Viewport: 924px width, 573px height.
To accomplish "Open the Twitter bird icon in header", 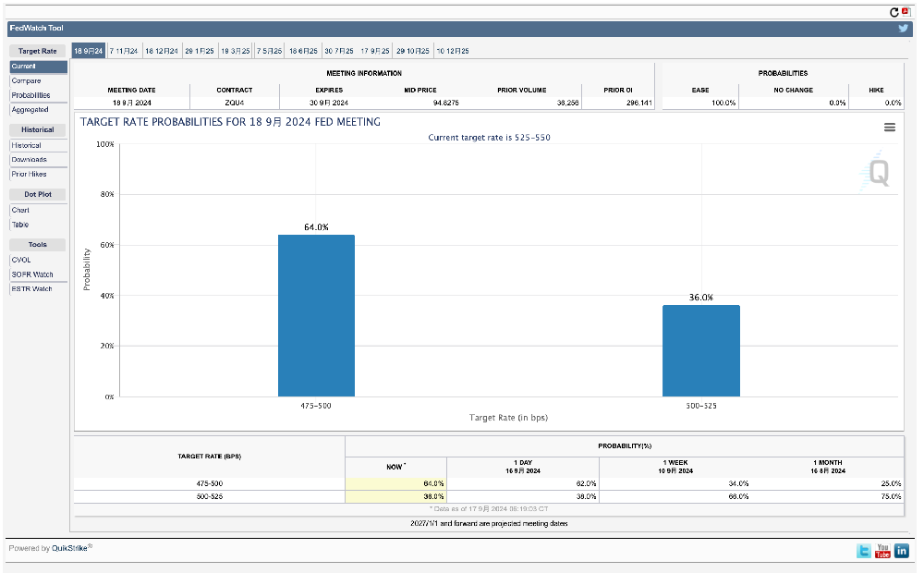I will click(903, 29).
